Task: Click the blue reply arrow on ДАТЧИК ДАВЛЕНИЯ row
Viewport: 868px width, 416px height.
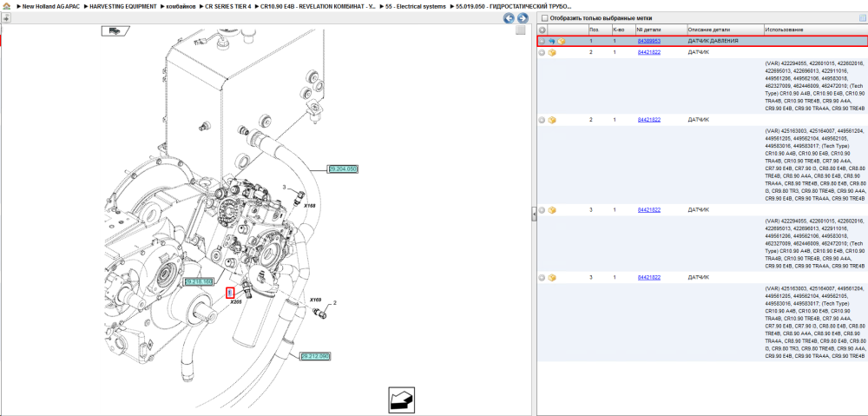Action: [x=552, y=41]
